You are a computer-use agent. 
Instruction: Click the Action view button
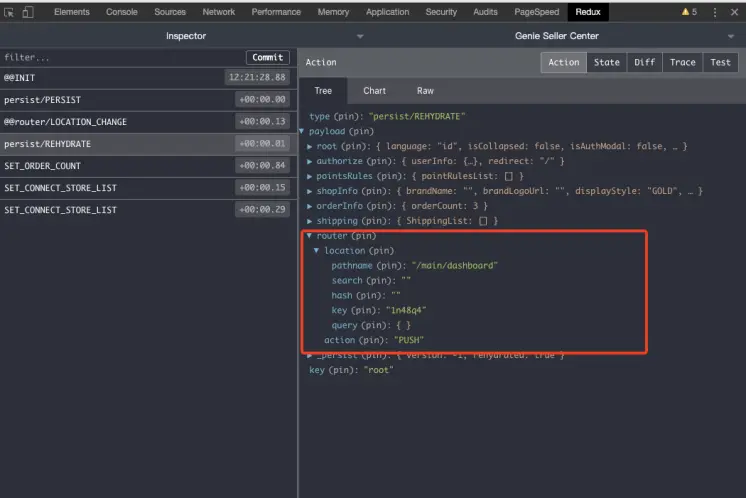point(564,62)
